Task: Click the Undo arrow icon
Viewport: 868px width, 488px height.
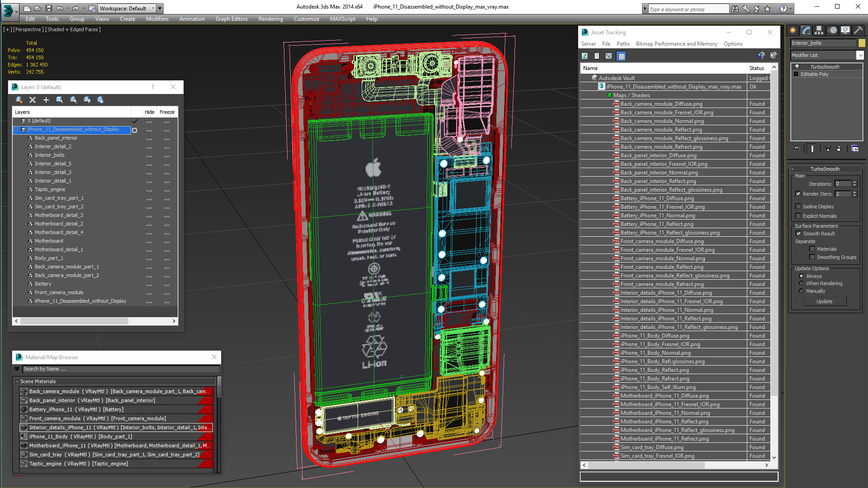Action: [59, 8]
